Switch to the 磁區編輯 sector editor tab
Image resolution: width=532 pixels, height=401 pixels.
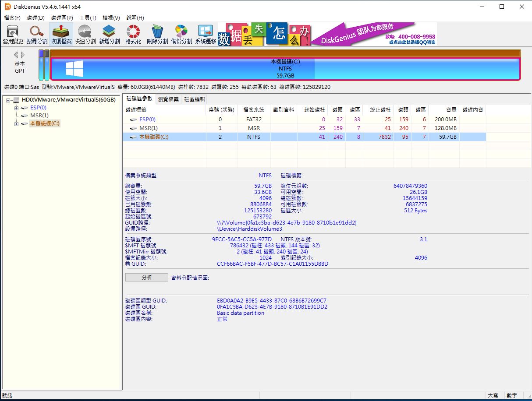(194, 99)
